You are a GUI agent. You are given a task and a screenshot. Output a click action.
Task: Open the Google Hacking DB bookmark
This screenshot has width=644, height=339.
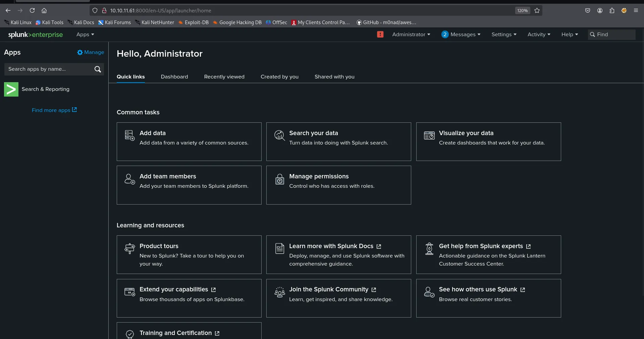click(237, 22)
